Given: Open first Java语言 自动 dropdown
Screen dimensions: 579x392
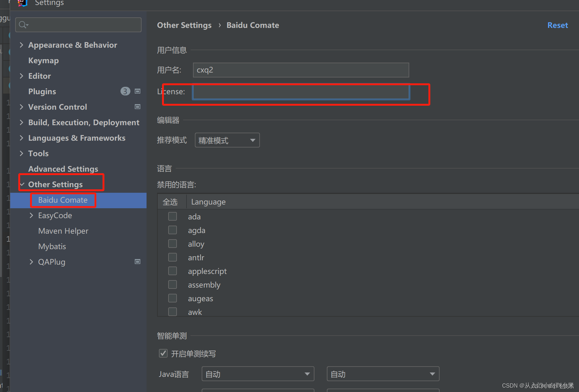Looking at the screenshot, I should (x=258, y=374).
